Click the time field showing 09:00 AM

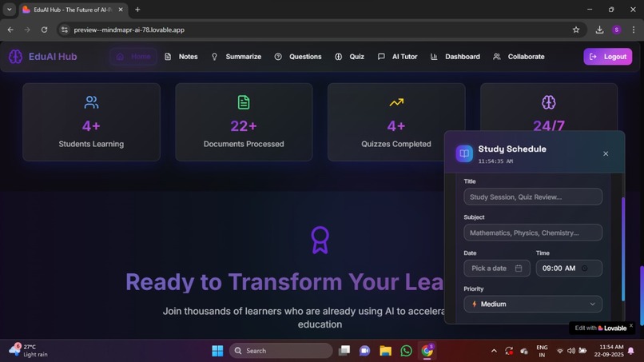[569, 269]
